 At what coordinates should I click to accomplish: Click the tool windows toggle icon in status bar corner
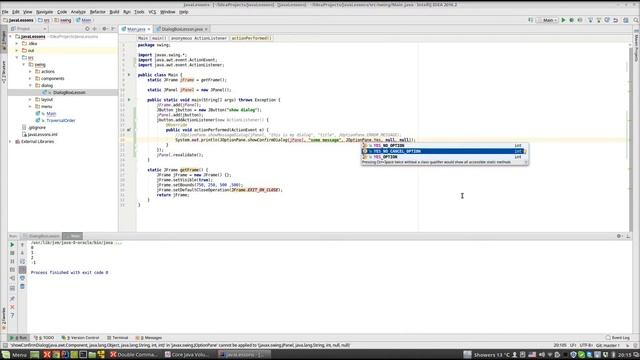[4, 345]
